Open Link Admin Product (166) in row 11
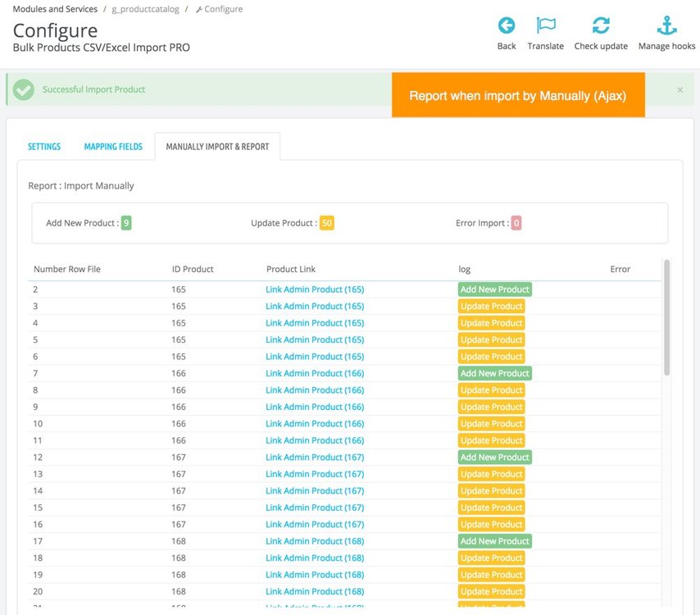 [315, 441]
